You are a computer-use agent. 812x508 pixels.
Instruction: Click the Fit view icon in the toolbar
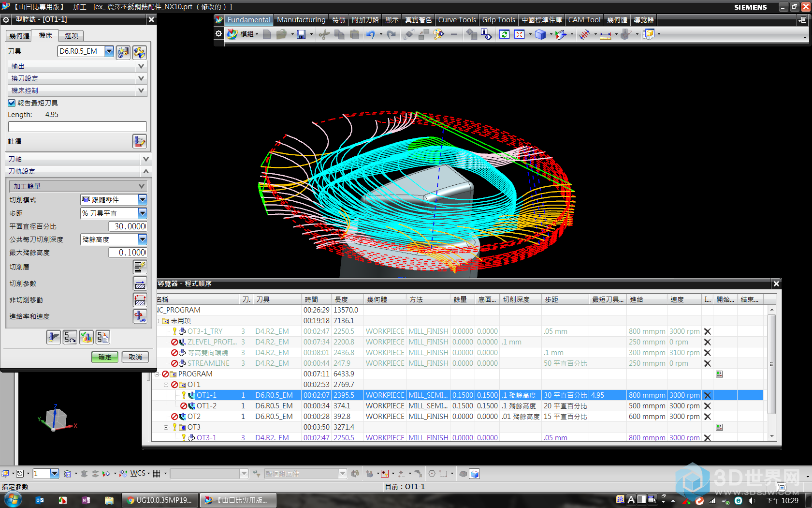[x=520, y=34]
